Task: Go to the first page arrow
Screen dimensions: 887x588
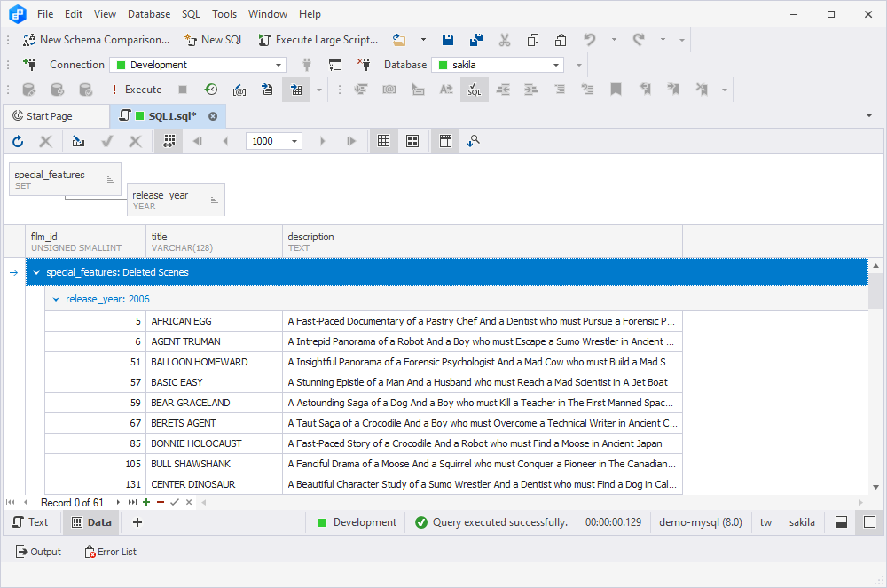Action: [x=197, y=141]
